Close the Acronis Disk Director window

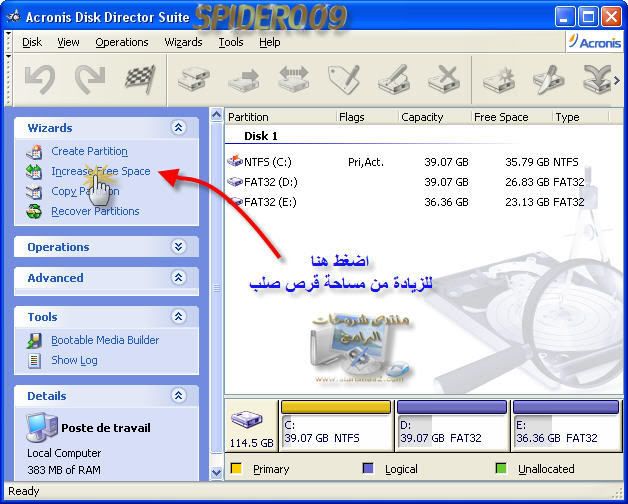click(612, 18)
